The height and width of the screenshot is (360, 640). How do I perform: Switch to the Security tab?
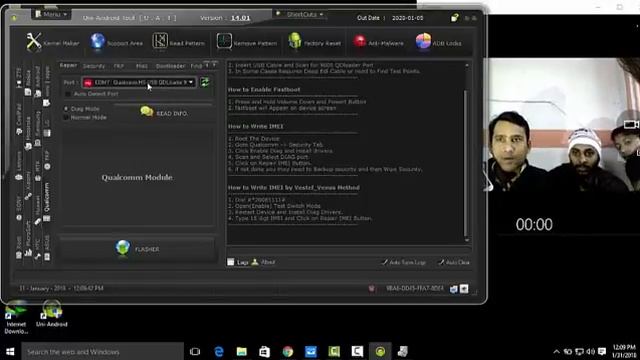pos(94,66)
